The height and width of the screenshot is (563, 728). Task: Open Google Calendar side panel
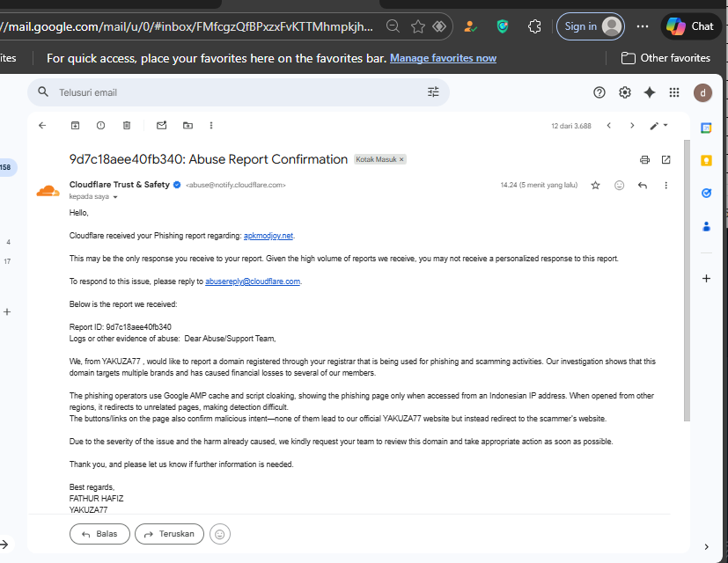[706, 128]
